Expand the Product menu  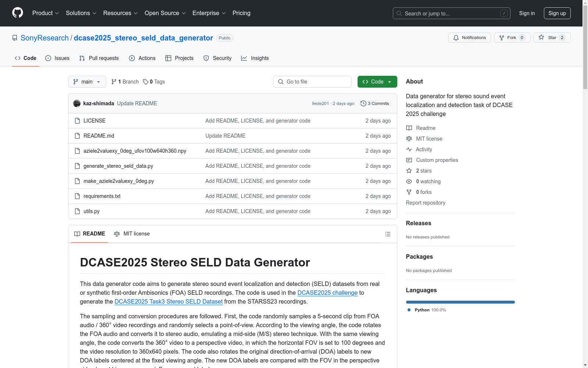46,13
